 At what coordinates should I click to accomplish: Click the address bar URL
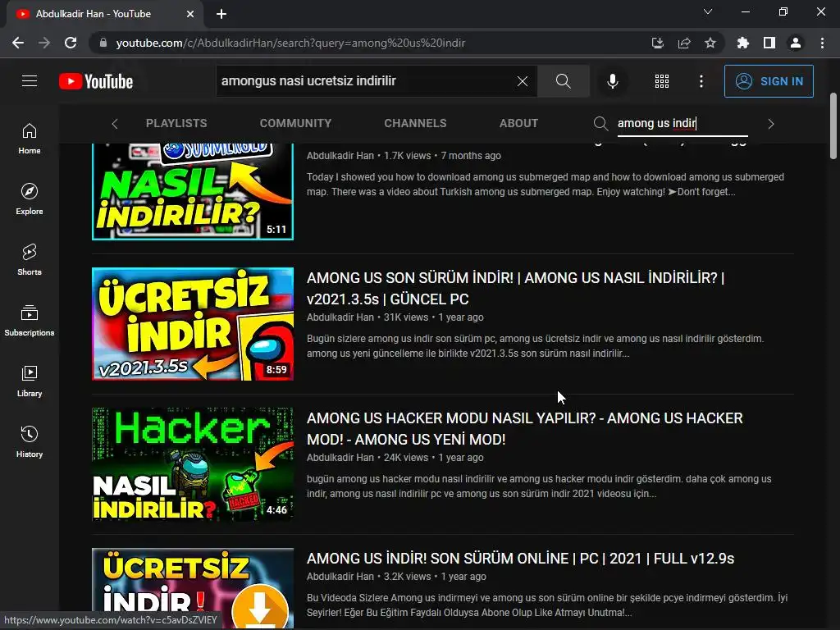[x=290, y=43]
